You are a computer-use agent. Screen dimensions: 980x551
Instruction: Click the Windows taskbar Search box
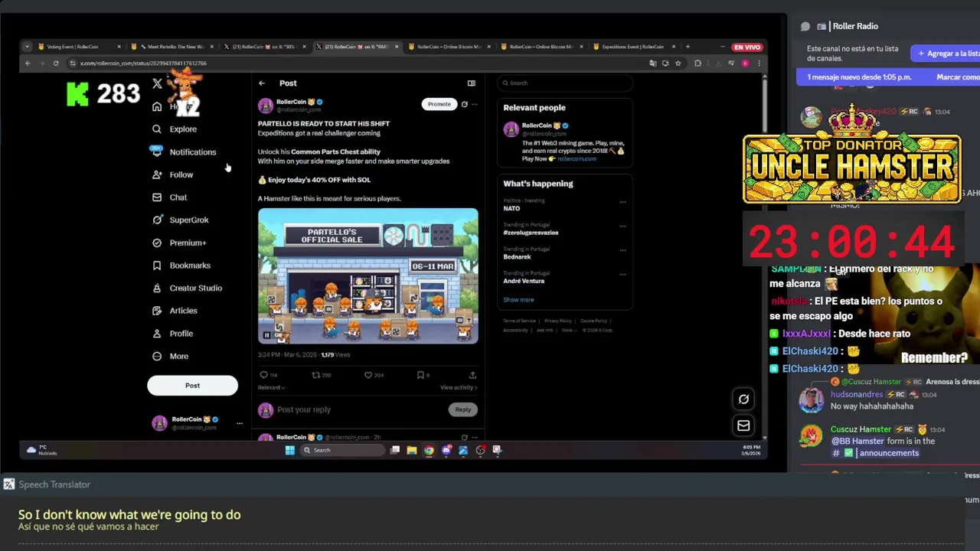coord(342,450)
